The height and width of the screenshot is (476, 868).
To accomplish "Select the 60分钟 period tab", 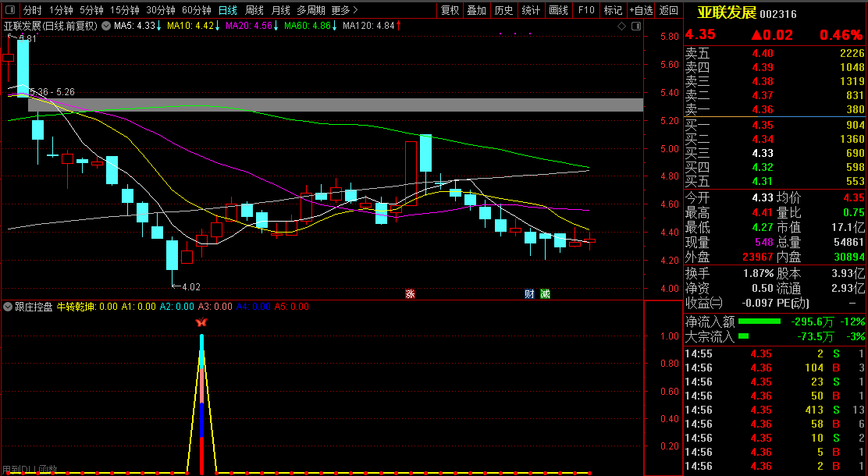I will pyautogui.click(x=197, y=10).
